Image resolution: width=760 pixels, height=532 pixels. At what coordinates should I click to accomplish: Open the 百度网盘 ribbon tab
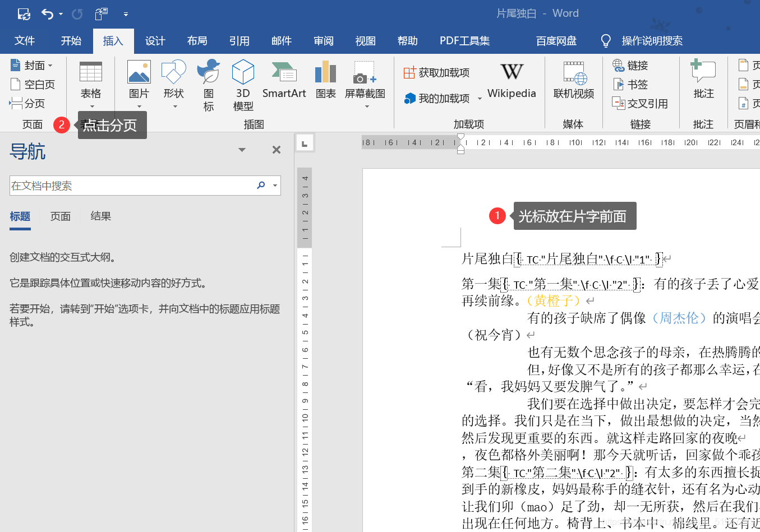[556, 41]
